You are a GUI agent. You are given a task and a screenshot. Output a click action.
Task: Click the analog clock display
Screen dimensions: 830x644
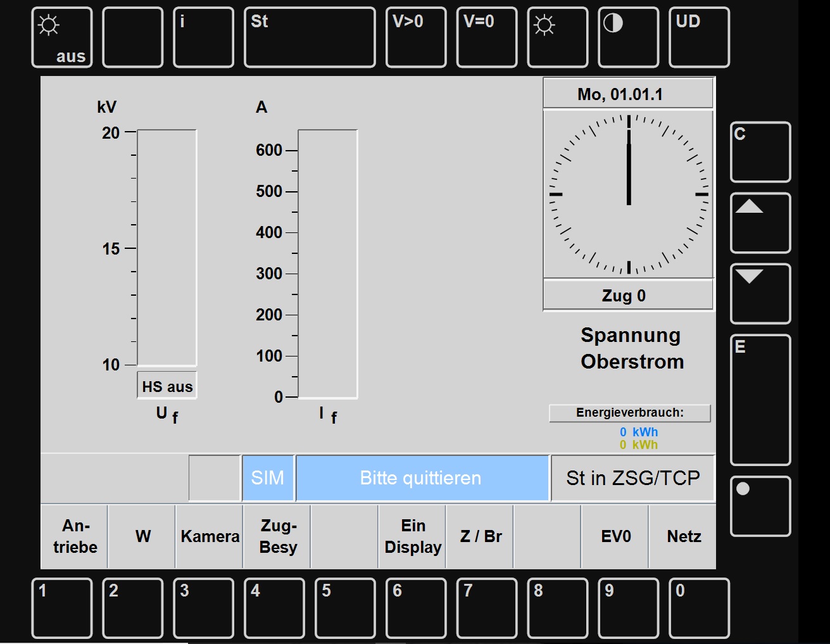pyautogui.click(x=628, y=194)
